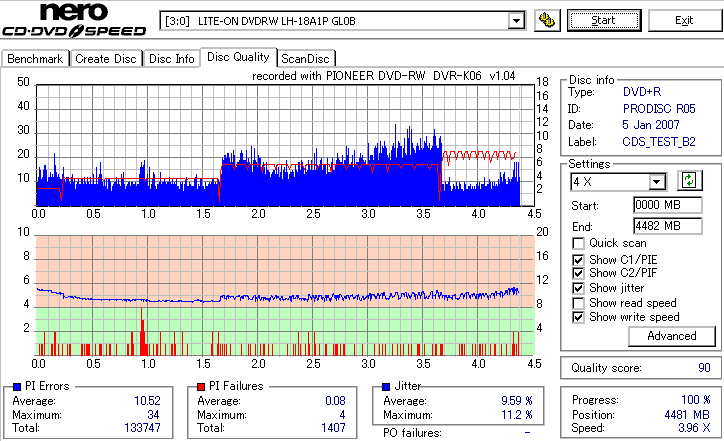The width and height of the screenshot is (724, 441).
Task: Click the Position value 4481 MB
Action: [x=687, y=415]
